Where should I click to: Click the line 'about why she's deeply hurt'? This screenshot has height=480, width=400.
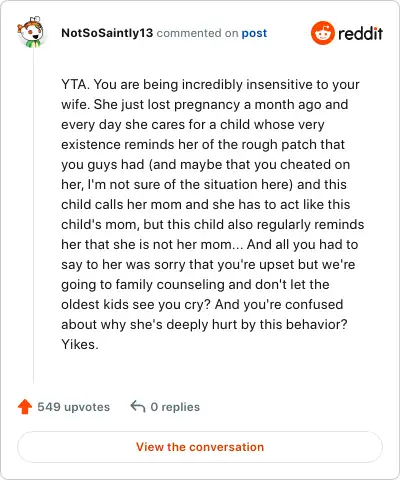coord(204,325)
